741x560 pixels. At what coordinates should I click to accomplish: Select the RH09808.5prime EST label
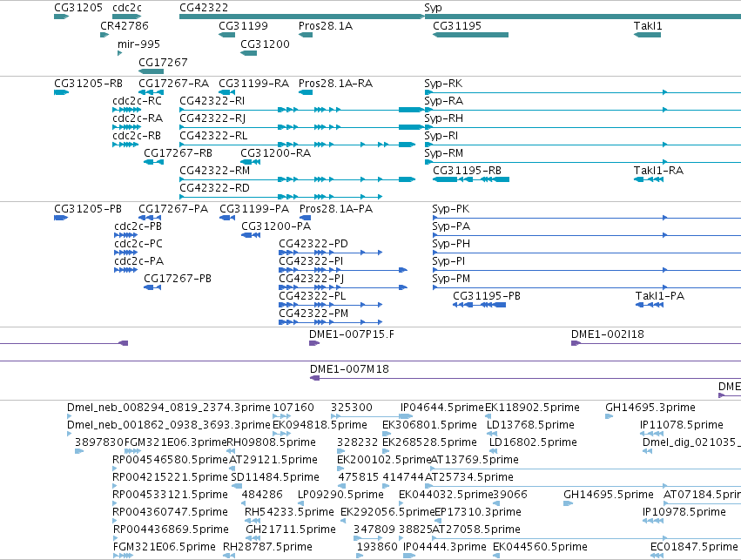pyautogui.click(x=272, y=443)
